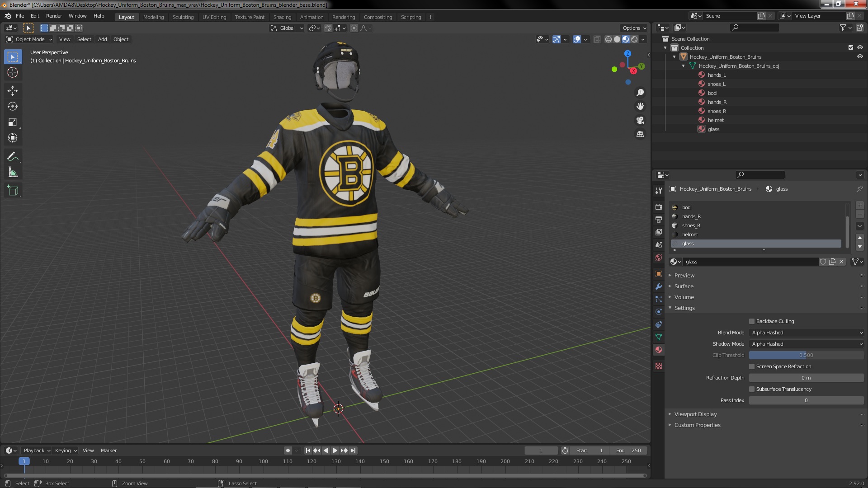
Task: Select the Measure tool
Action: point(13,173)
